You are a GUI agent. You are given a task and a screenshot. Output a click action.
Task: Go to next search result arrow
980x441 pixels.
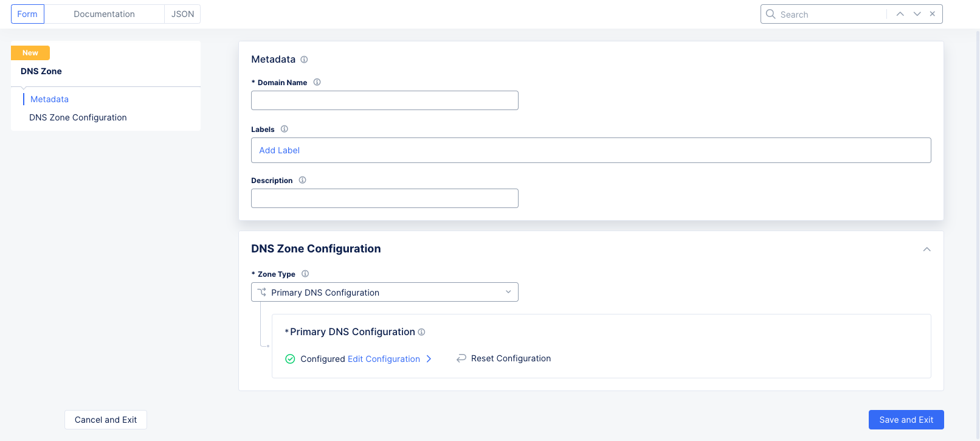[x=917, y=14]
